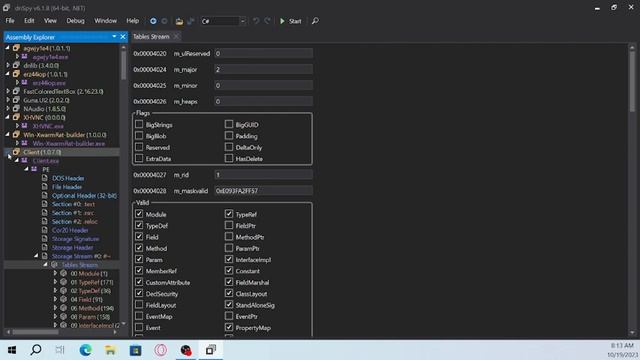640x360 pixels.
Task: Expand the 06 Method table node
Action: pos(55,308)
